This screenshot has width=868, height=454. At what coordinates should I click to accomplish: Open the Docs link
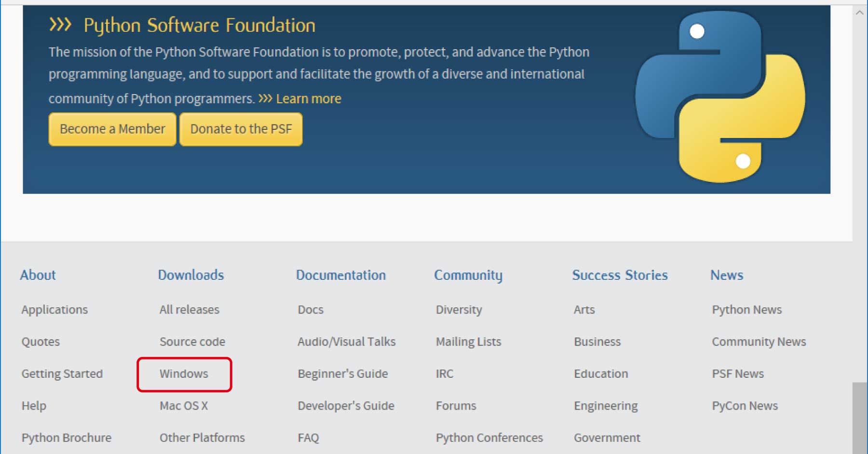(311, 309)
